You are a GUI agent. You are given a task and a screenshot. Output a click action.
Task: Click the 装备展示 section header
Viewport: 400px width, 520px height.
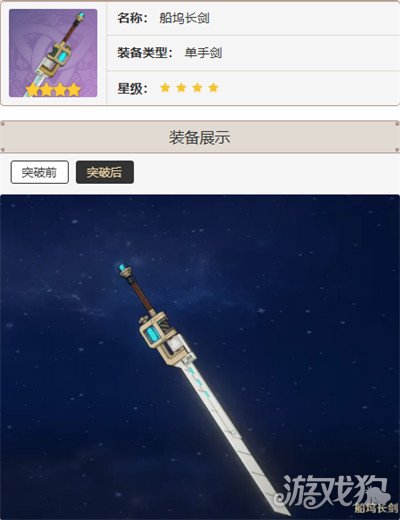click(200, 137)
